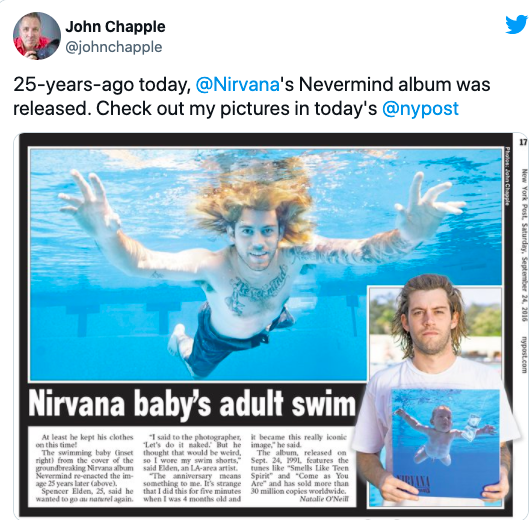
Task: Click the Nevermind chest tattoo on swimmer
Action: click(258, 287)
